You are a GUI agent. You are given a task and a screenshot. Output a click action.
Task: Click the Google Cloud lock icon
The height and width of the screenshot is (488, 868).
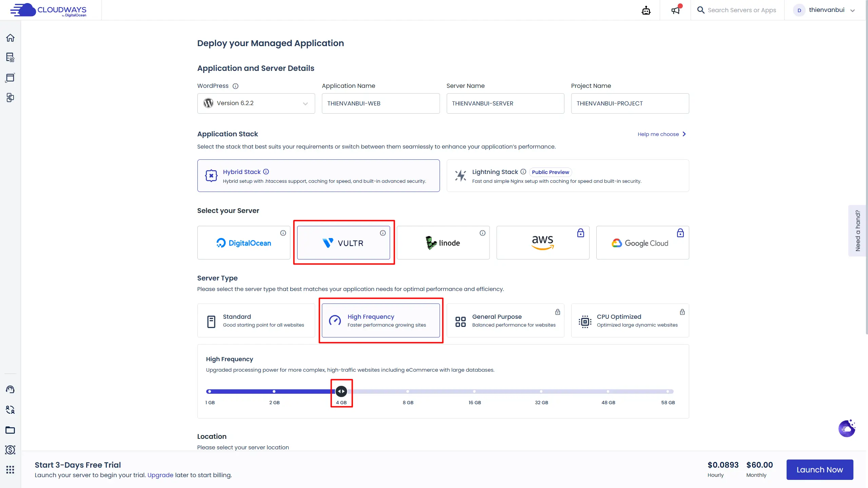[x=680, y=233]
